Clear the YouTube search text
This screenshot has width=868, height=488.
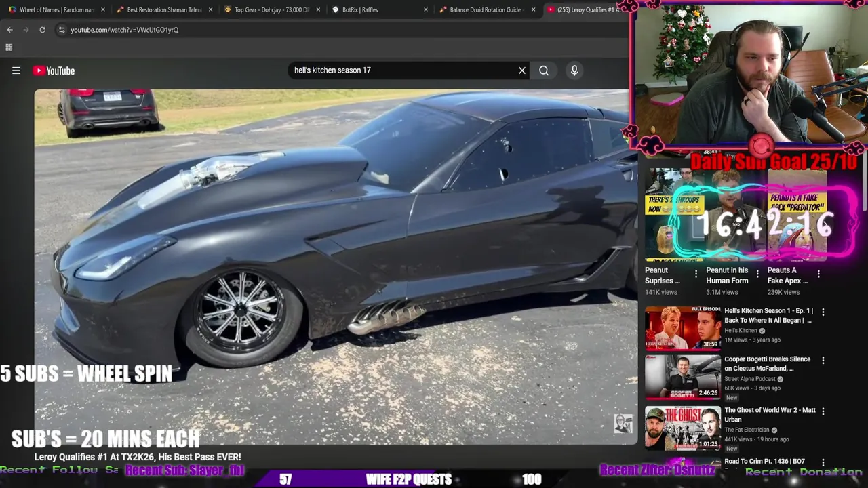522,70
